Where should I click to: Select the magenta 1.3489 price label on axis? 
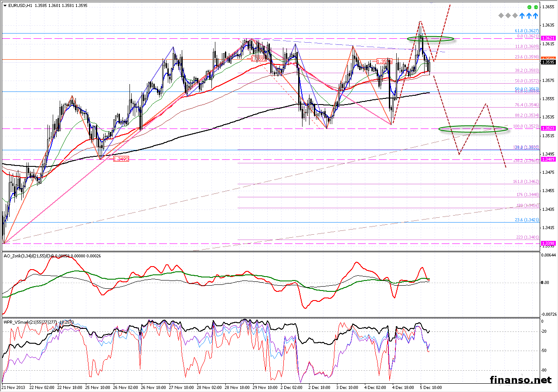[x=548, y=159]
